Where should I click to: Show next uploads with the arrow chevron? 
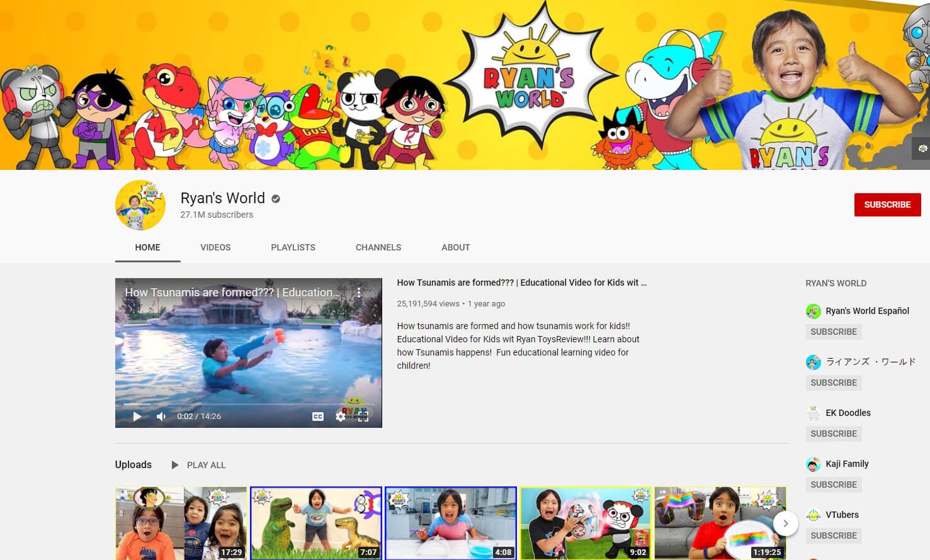click(785, 524)
